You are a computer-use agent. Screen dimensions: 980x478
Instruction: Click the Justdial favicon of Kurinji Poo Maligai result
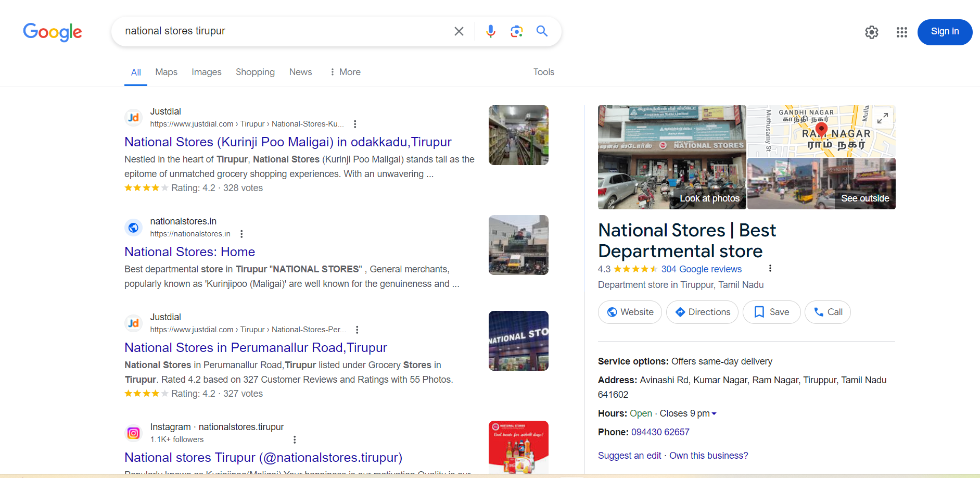pos(134,118)
